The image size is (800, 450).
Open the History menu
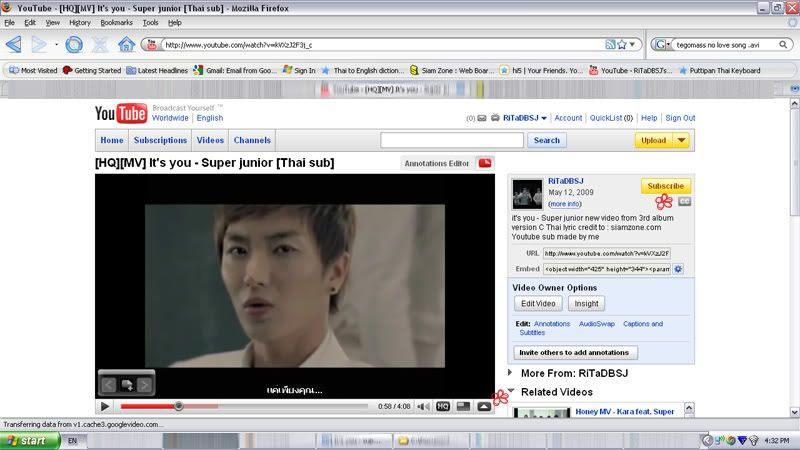pos(80,22)
